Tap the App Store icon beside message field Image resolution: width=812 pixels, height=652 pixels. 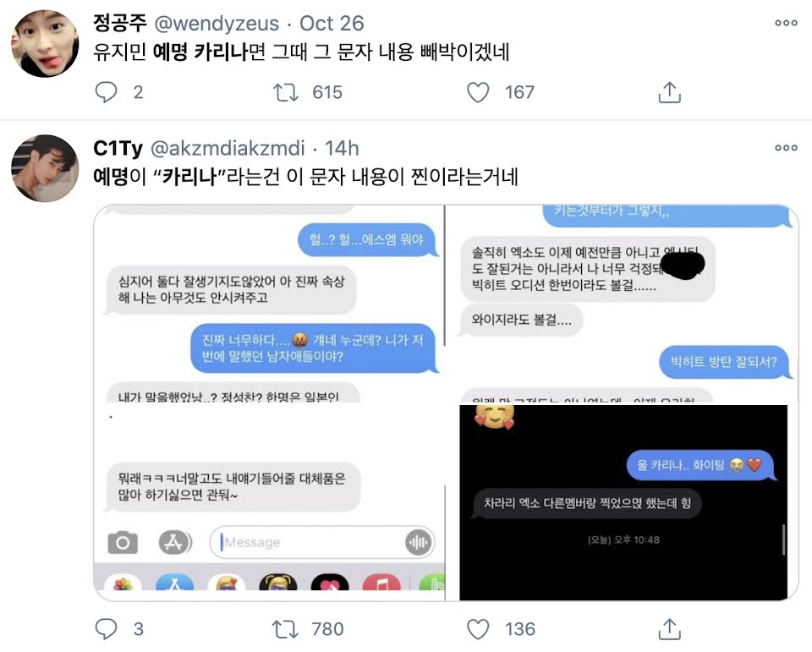(174, 542)
